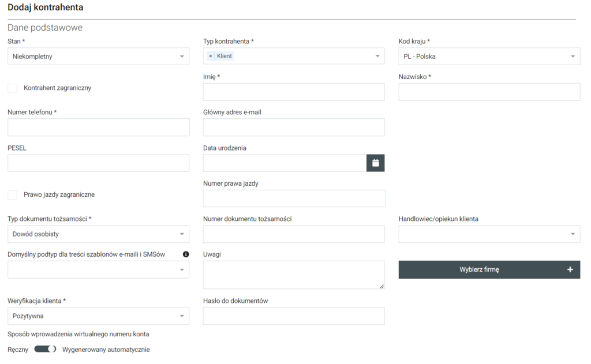Open the Typ dokumentu tożsamości dropdown
591x364 pixels.
(98, 234)
